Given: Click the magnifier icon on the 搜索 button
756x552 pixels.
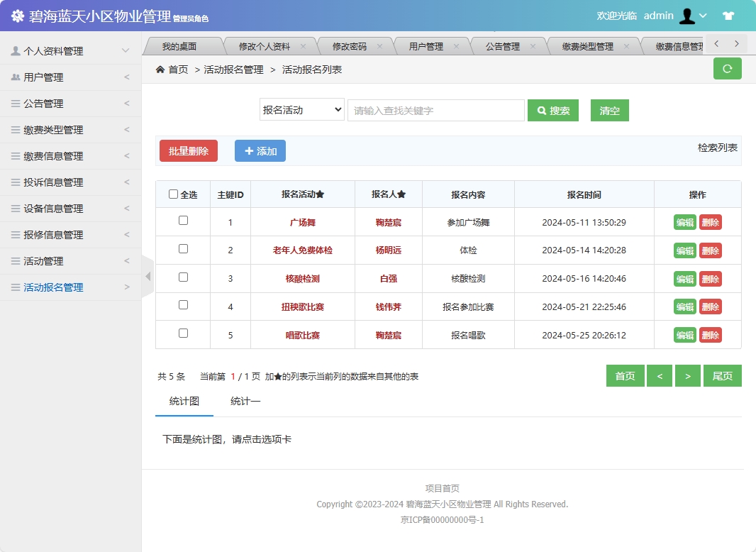Looking at the screenshot, I should click(542, 110).
